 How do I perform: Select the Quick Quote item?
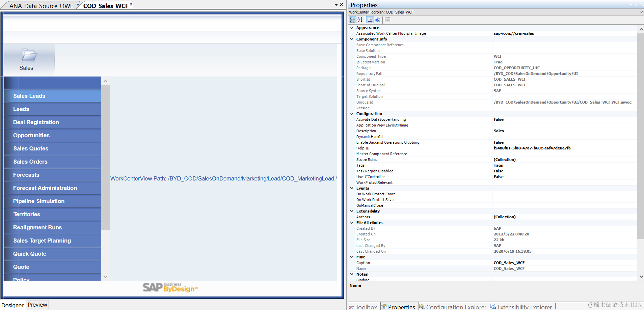pos(52,254)
